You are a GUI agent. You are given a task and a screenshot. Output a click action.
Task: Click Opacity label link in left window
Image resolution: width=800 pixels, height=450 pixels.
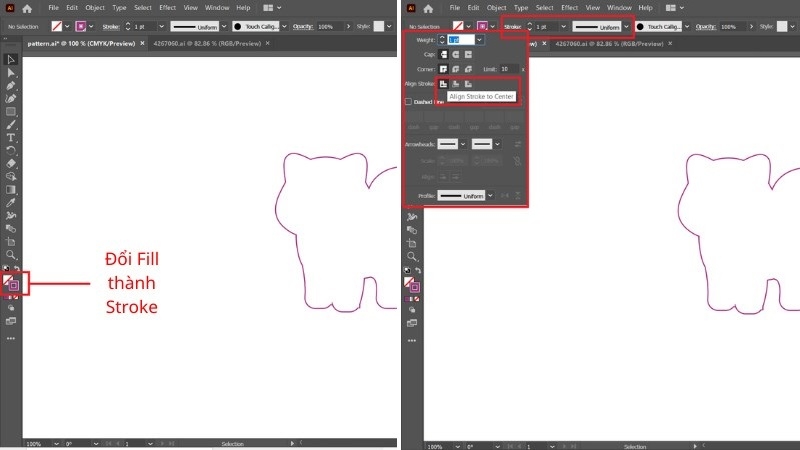tap(303, 27)
